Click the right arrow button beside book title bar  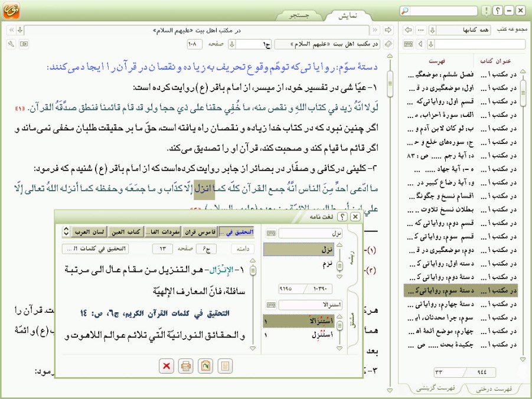coord(388,30)
